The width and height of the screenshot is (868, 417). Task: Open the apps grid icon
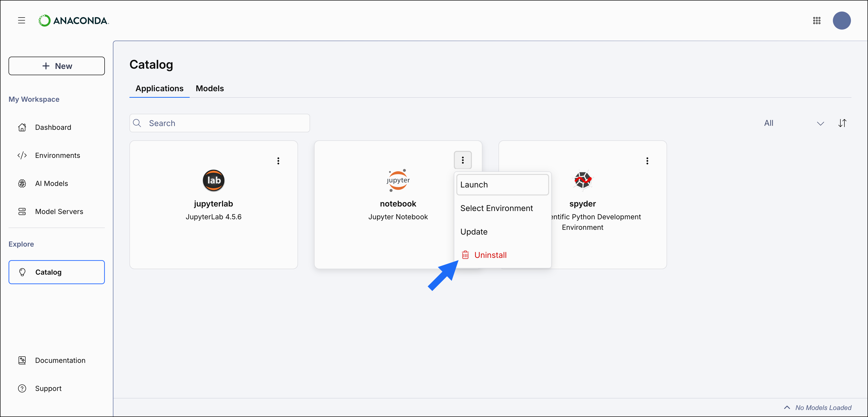816,21
